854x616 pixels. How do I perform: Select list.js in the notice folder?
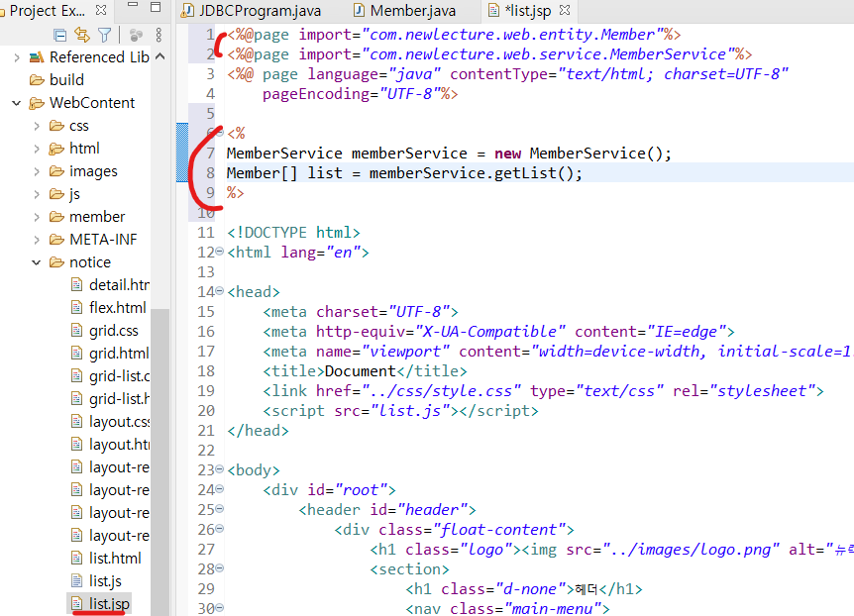coord(105,581)
